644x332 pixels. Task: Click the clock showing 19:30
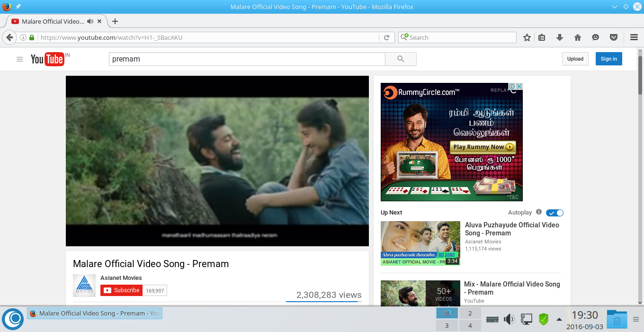[585, 315]
